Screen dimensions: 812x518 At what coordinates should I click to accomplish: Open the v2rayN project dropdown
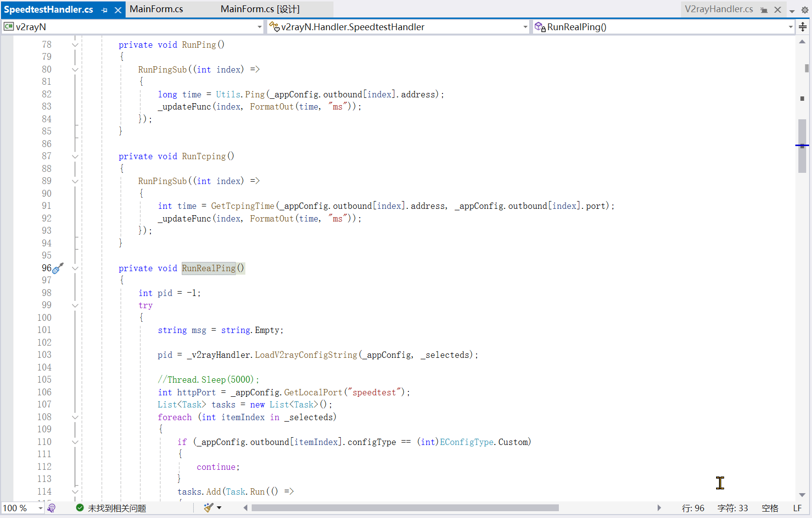[x=259, y=27]
